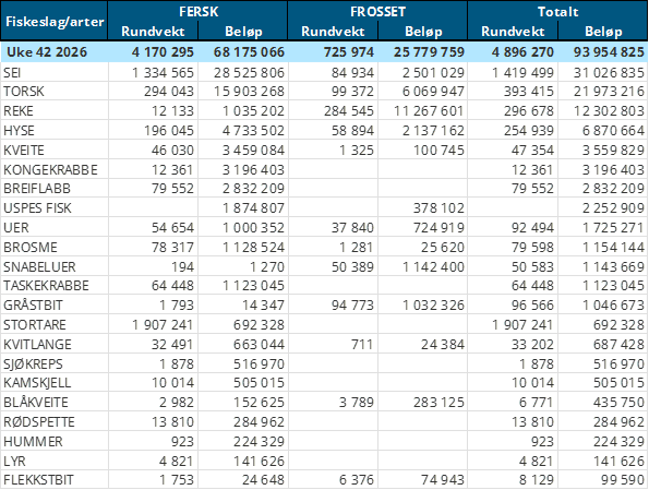Click the TORSK row label
The width and height of the screenshot is (649, 490).
click(x=24, y=91)
